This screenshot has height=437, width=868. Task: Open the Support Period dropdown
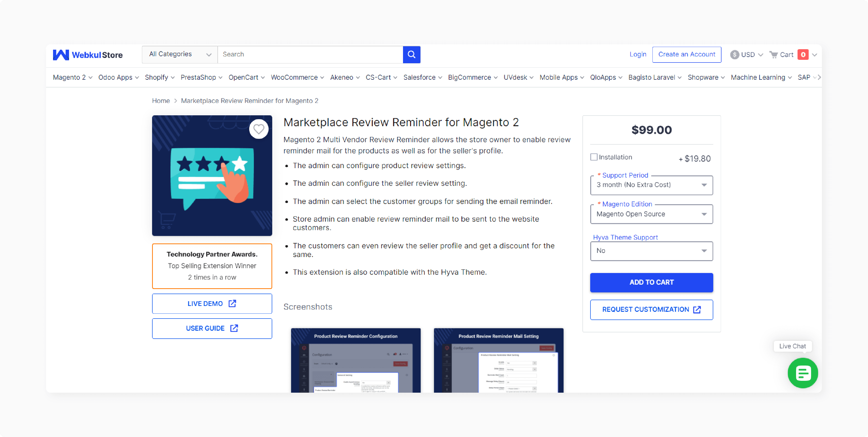tap(651, 185)
